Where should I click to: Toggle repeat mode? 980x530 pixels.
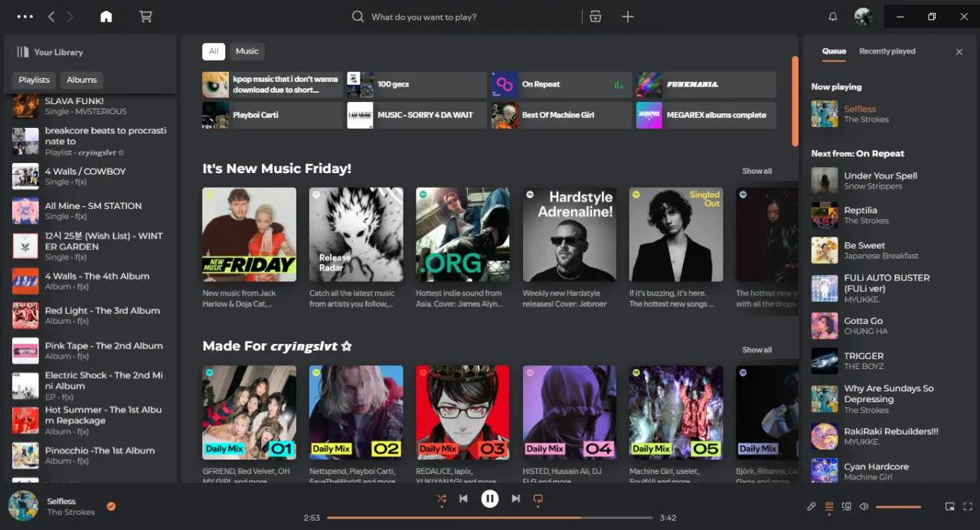tap(537, 499)
